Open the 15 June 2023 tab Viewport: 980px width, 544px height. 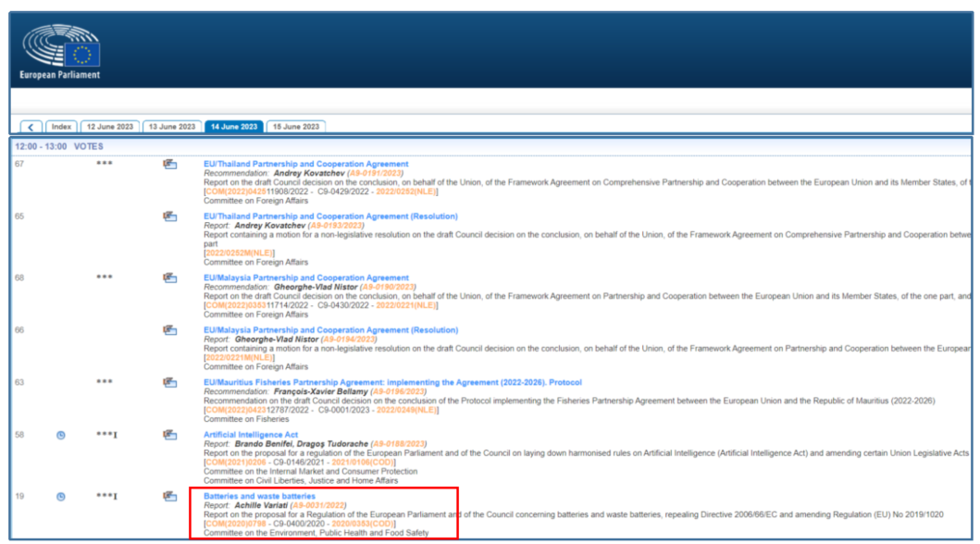click(x=296, y=127)
